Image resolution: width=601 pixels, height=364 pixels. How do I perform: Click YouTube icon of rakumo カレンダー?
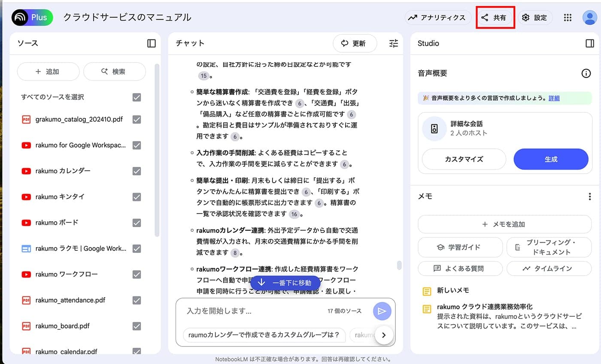tap(26, 171)
